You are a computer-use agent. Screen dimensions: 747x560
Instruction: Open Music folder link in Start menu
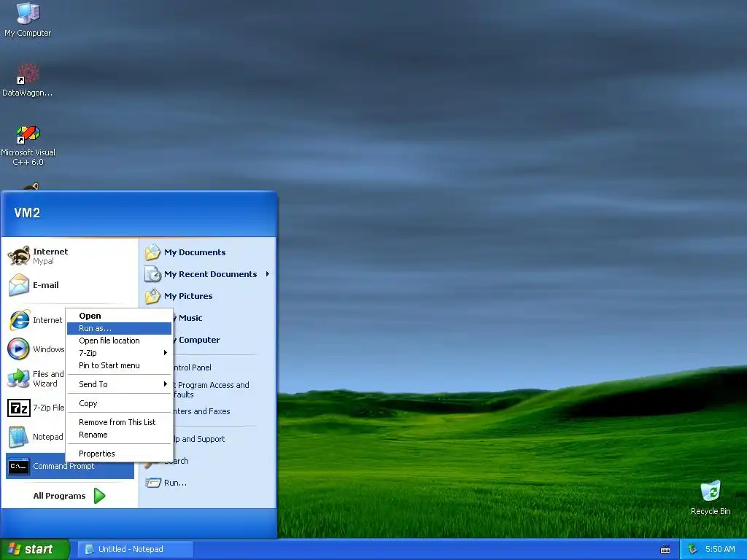(189, 318)
